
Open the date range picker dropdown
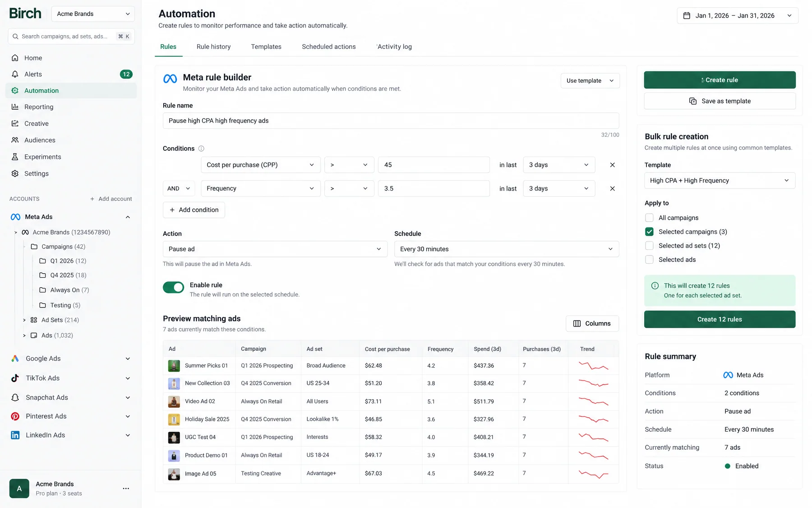click(x=738, y=15)
